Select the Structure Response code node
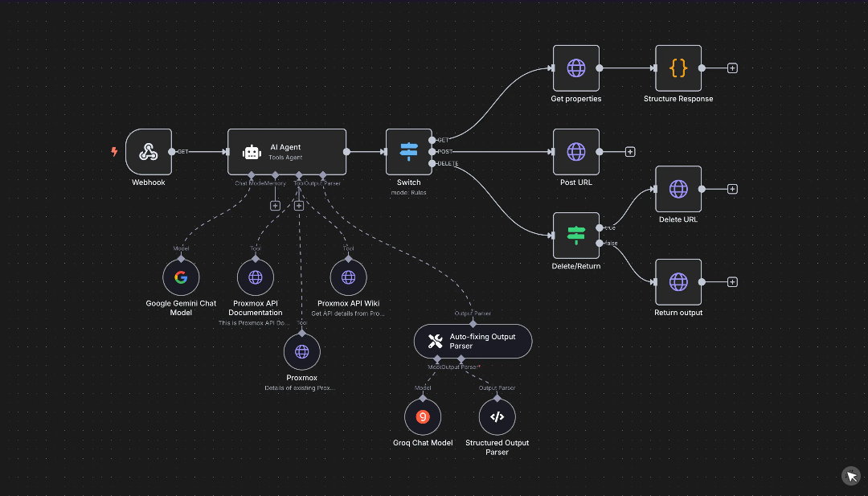 [x=678, y=68]
